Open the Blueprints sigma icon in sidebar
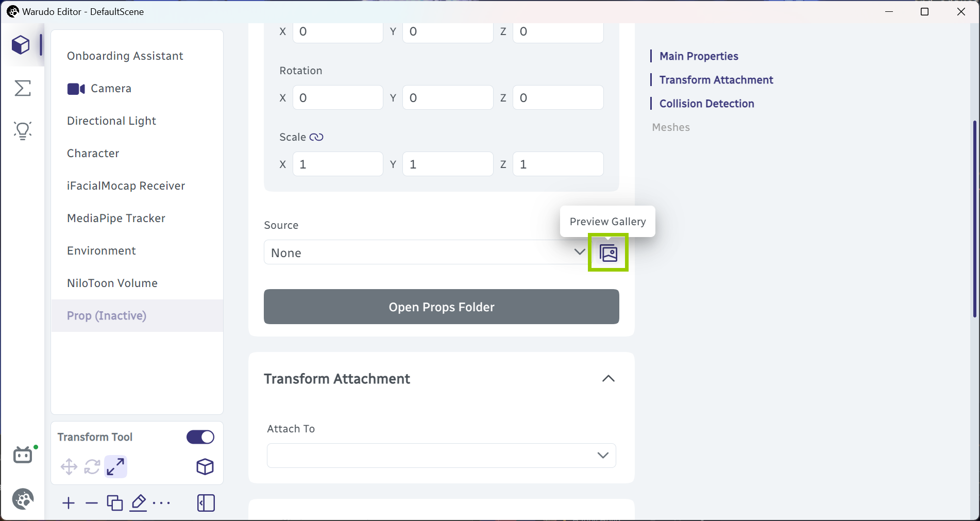The width and height of the screenshot is (980, 521). 23,88
